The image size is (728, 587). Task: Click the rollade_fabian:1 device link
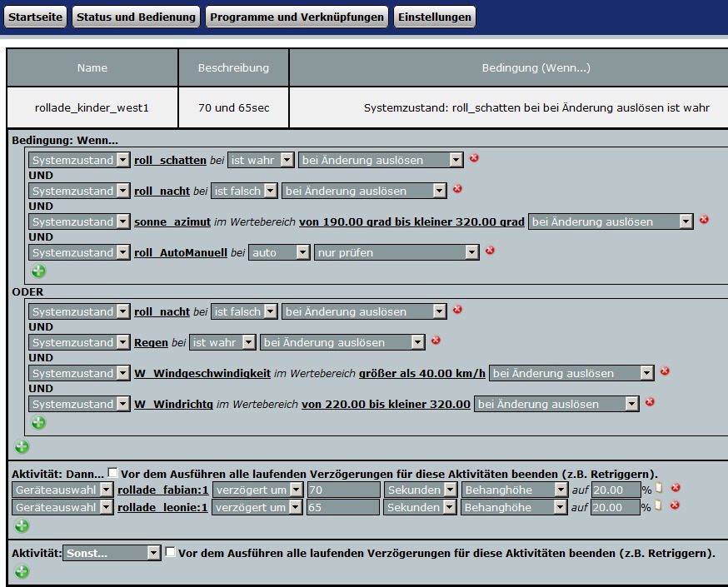[x=163, y=490]
